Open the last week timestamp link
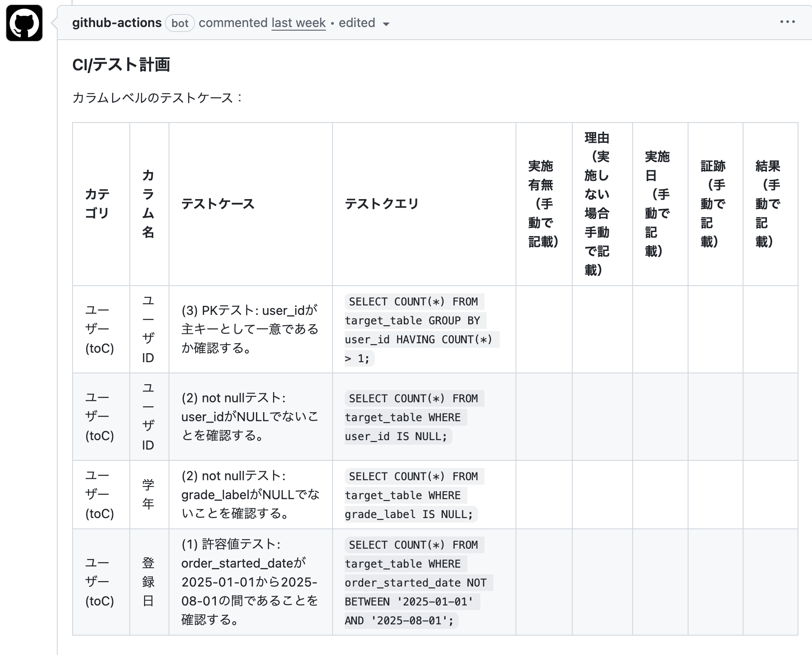Screen dimensions: 812x655 click(x=299, y=23)
